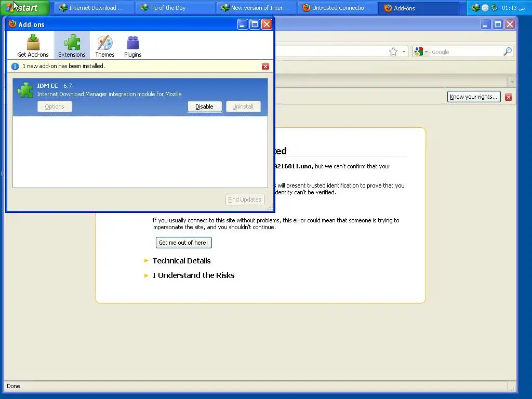The height and width of the screenshot is (399, 532).
Task: Close the Firefox browser window
Action: (x=510, y=24)
